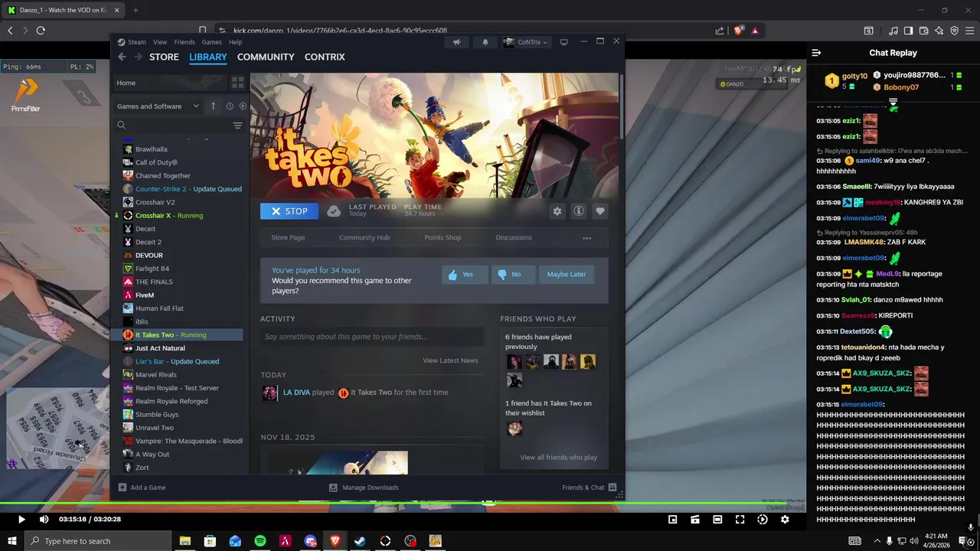Click Windows Start button

click(12, 541)
